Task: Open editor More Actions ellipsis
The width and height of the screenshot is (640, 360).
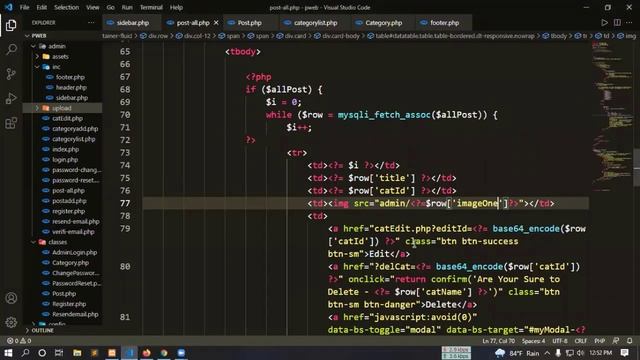Action: coord(629,23)
